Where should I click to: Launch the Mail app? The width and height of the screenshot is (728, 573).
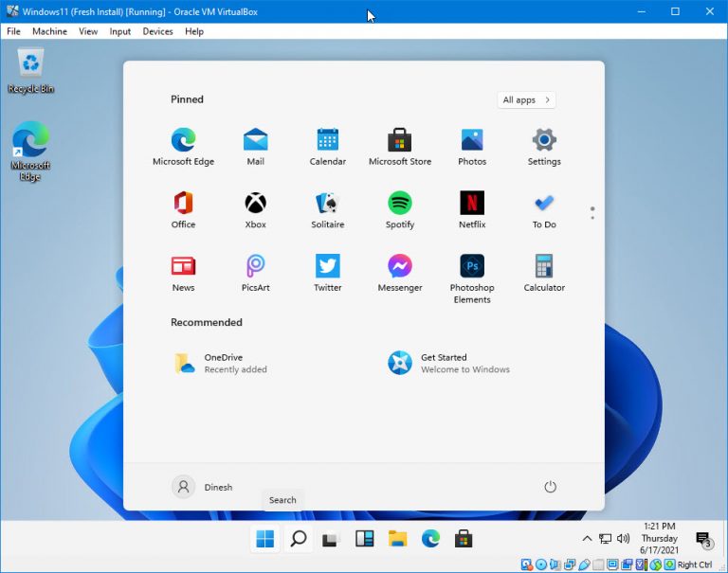click(x=255, y=147)
